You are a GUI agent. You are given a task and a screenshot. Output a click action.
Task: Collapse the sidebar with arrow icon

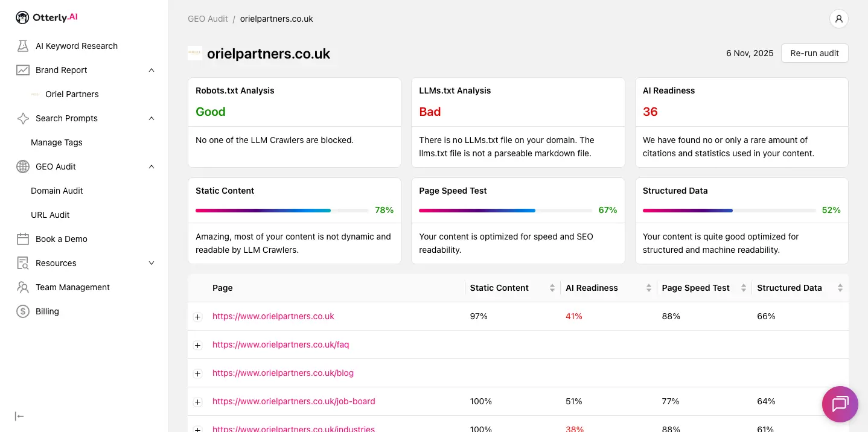pos(19,416)
